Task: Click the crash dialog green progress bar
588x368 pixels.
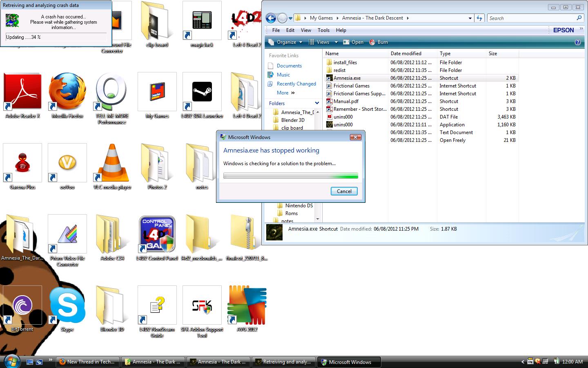Action: pos(290,176)
